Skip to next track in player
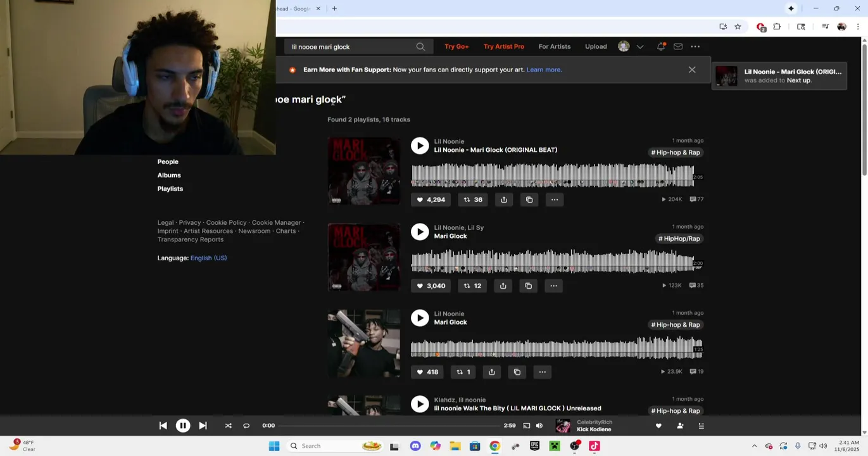 pyautogui.click(x=203, y=426)
